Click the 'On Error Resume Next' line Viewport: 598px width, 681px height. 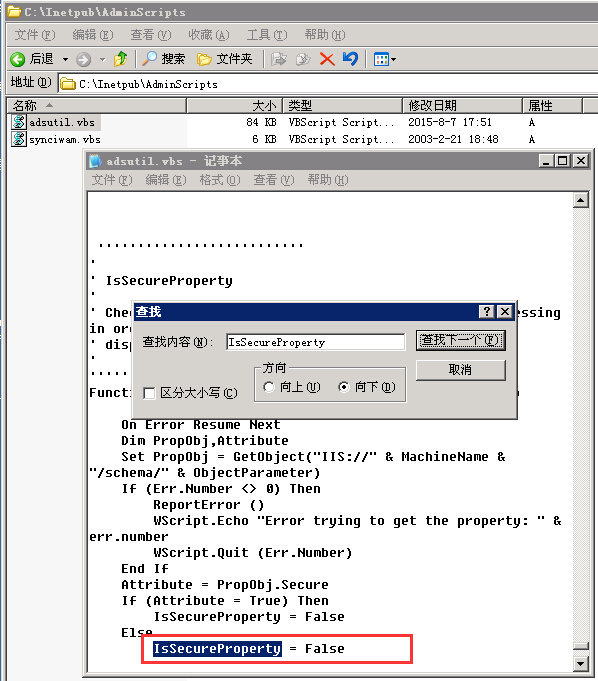(201, 424)
